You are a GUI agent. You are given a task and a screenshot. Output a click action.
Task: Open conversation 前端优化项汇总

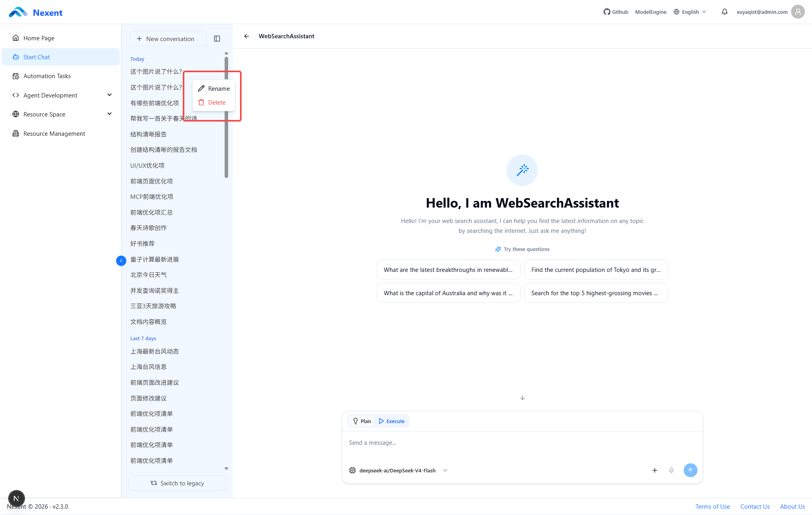(152, 212)
